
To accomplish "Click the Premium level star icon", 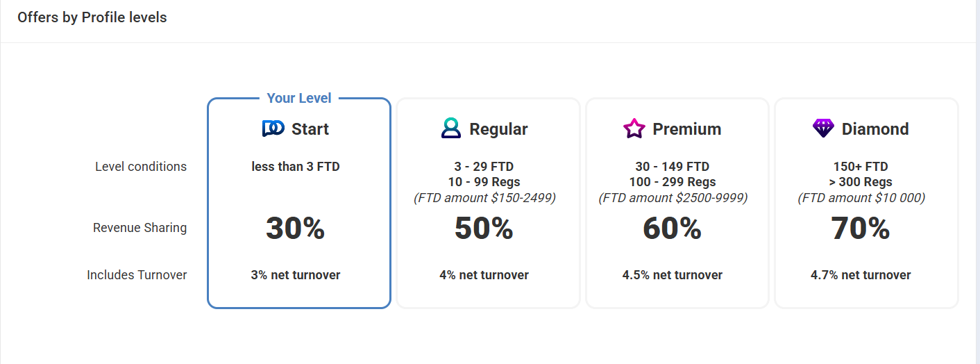I will (x=634, y=129).
